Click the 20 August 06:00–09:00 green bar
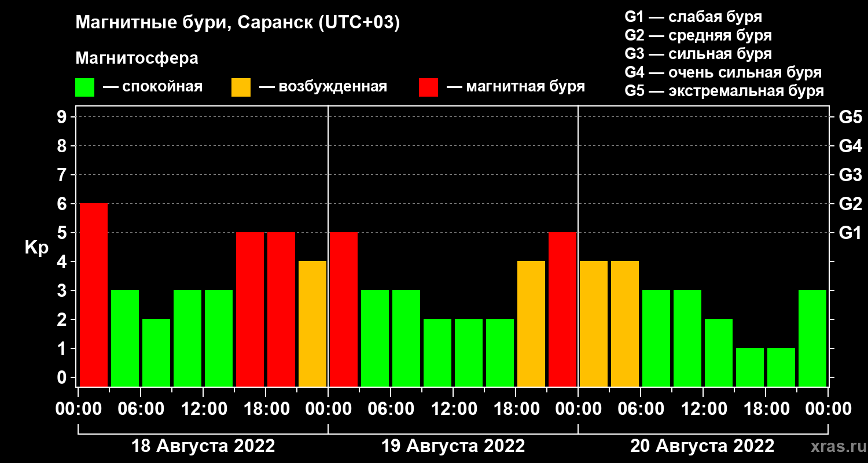 (656, 338)
